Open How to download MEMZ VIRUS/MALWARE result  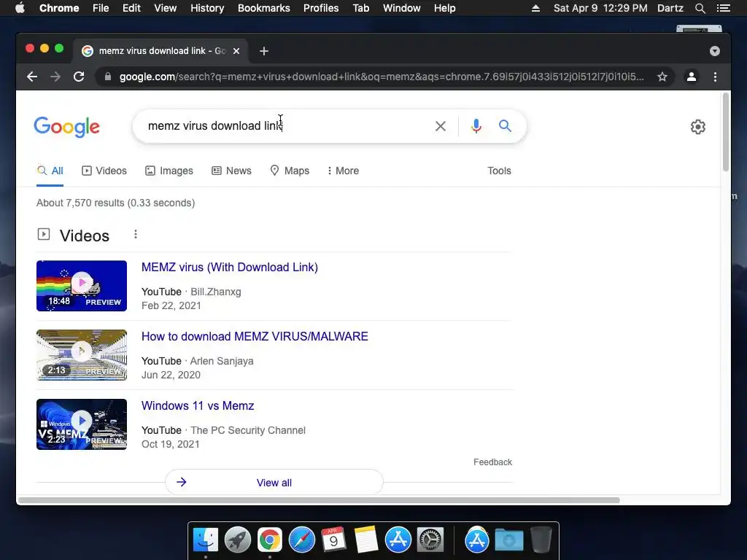255,336
